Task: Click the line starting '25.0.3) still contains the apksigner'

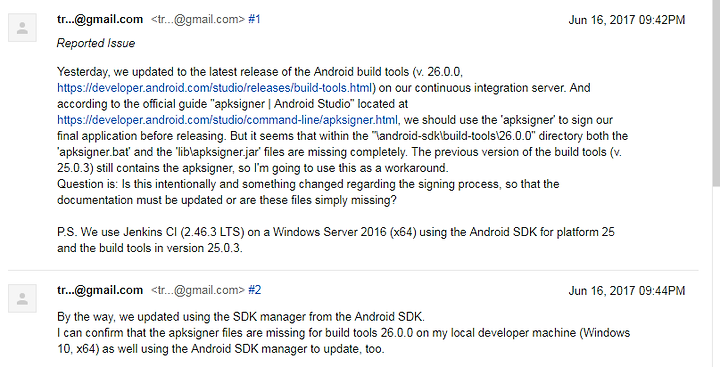Action: pyautogui.click(x=253, y=168)
